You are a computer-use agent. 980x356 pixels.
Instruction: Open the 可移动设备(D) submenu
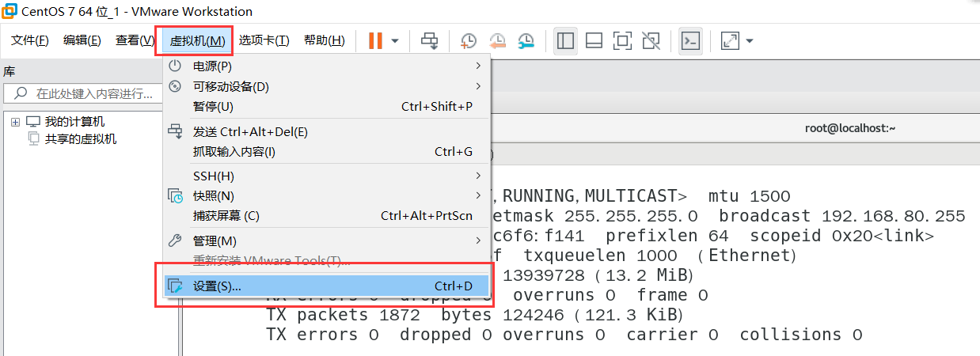coord(326,86)
